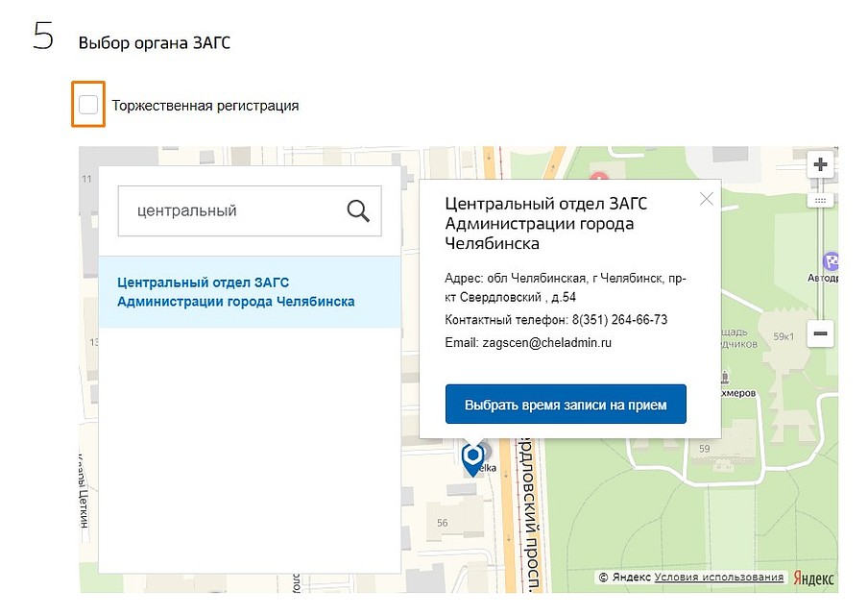
Task: Click the Яндекс logo on map
Action: tap(813, 578)
